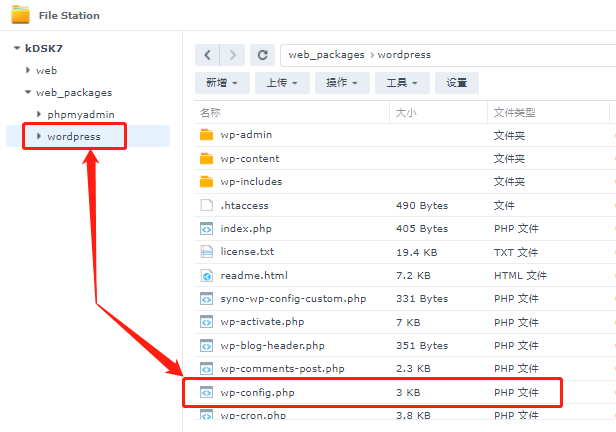Click web_packages in the path bar

pos(326,55)
